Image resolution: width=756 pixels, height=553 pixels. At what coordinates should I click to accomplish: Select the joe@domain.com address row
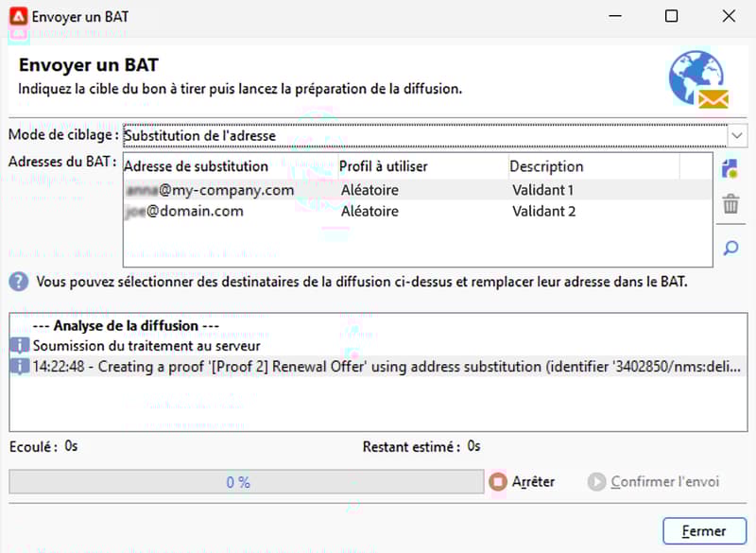coord(418,211)
